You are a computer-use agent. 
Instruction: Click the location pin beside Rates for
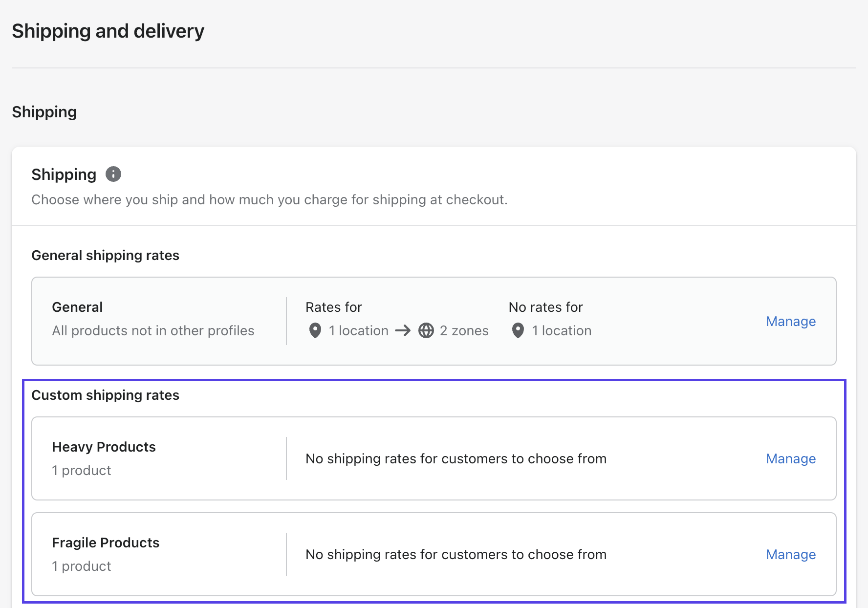315,331
